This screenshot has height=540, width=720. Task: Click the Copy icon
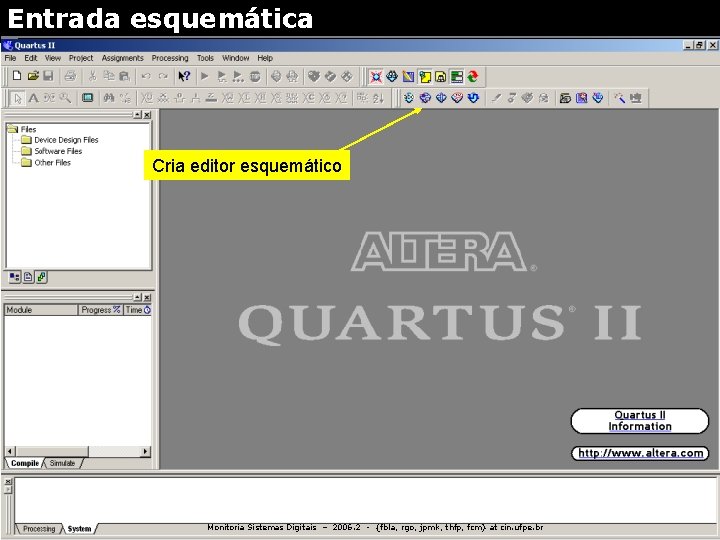(x=108, y=76)
